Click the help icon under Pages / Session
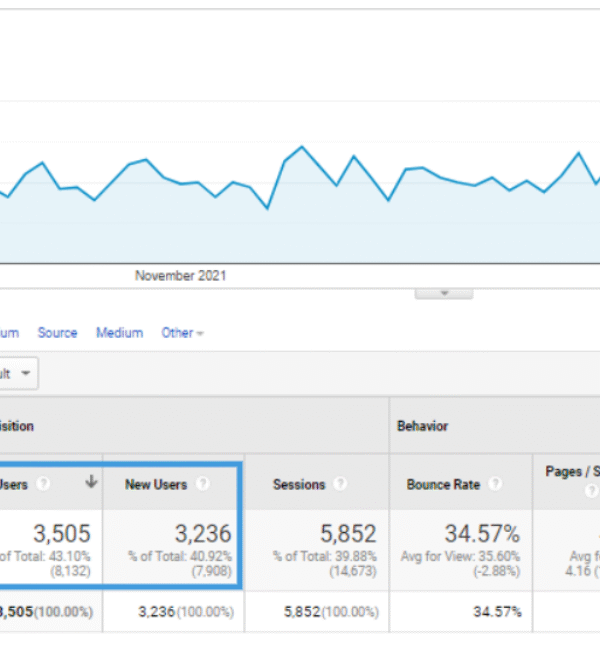This screenshot has height=650, width=600. [x=591, y=490]
